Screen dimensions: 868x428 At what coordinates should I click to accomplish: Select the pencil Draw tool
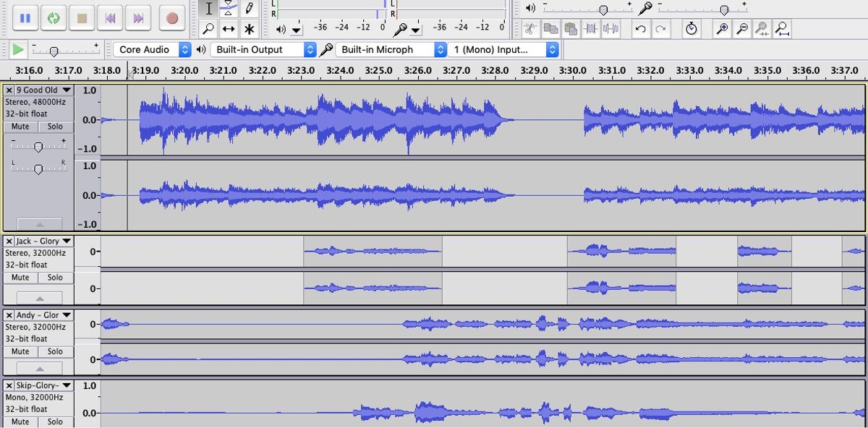(x=249, y=9)
